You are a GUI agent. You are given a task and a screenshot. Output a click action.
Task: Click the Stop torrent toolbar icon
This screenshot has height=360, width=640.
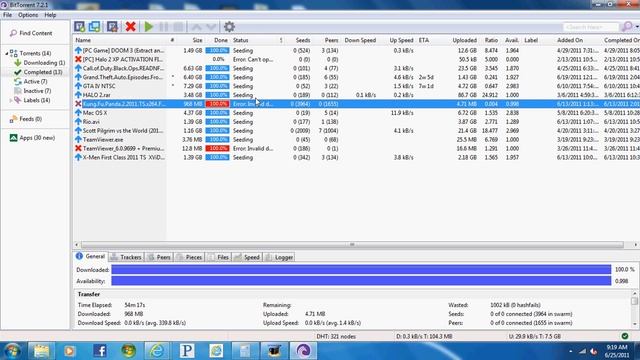pyautogui.click(x=178, y=27)
